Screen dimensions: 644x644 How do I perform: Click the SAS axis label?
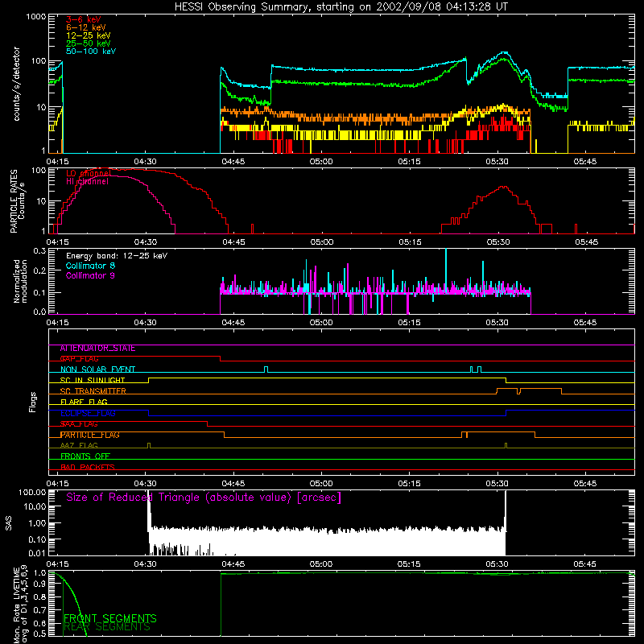[8, 523]
